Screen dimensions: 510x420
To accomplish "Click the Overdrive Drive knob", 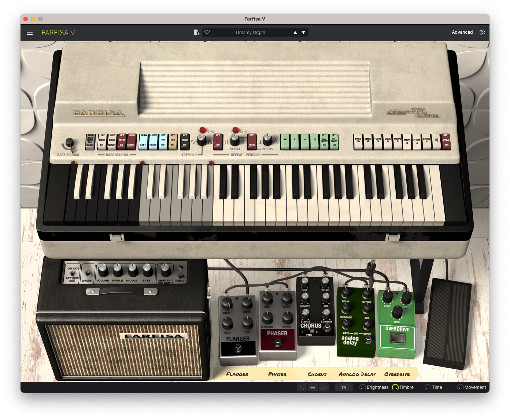I will click(388, 296).
